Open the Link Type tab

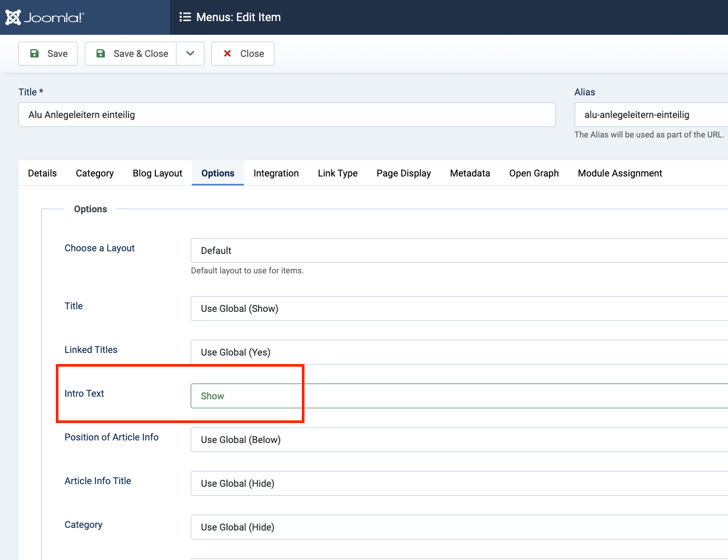(338, 173)
